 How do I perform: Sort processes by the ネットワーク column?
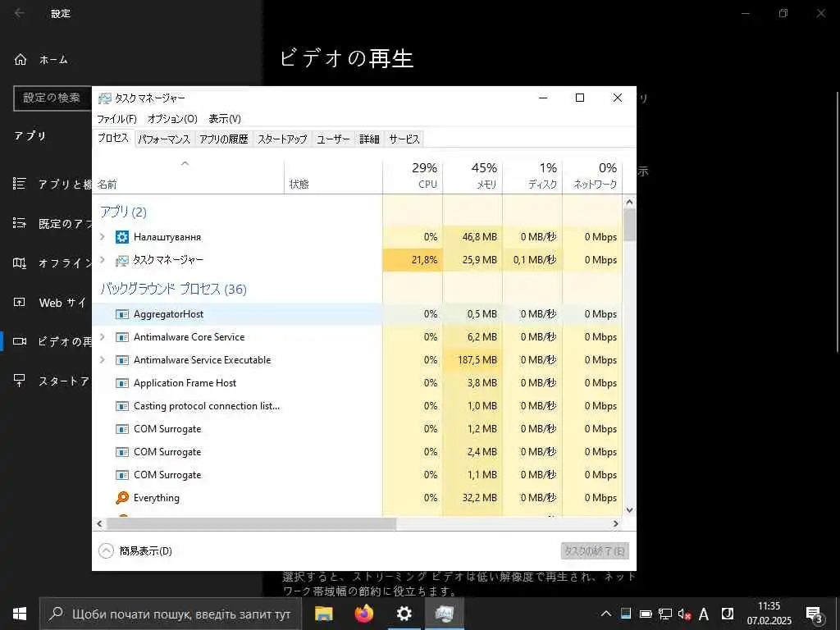click(x=593, y=176)
